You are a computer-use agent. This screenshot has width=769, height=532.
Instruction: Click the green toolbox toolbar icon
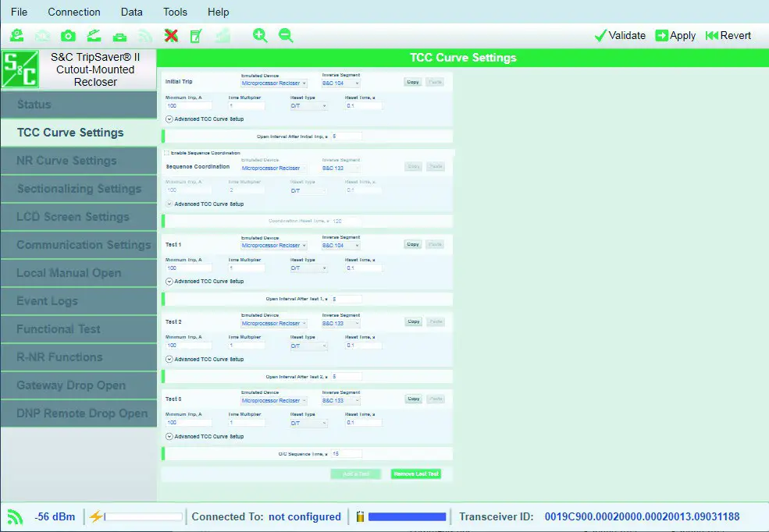[119, 36]
